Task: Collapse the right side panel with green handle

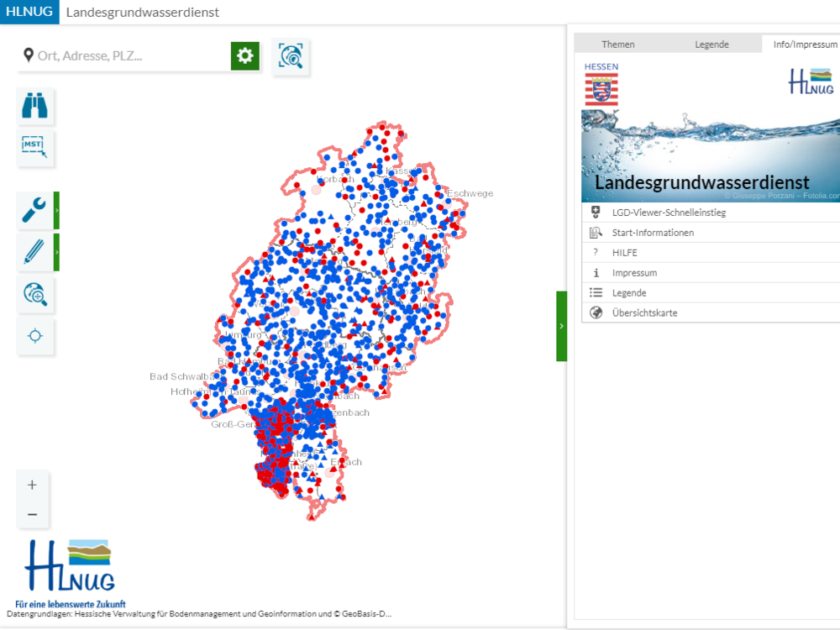Action: tap(561, 326)
